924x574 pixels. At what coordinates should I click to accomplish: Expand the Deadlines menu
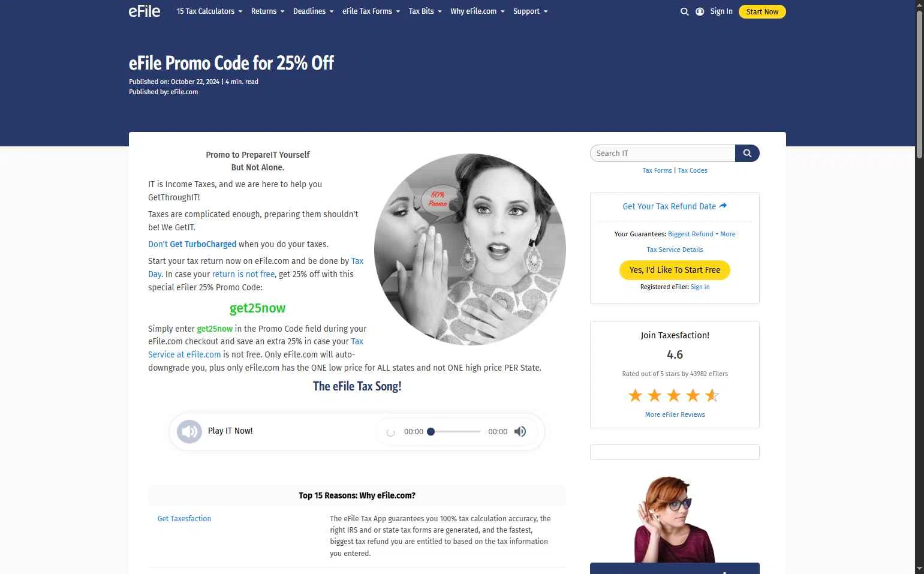pos(313,11)
